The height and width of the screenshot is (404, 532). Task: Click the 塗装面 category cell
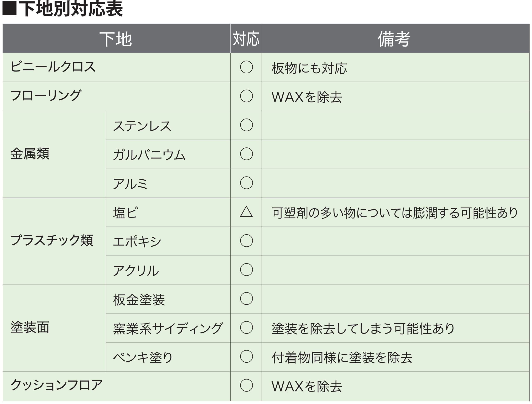(30, 328)
